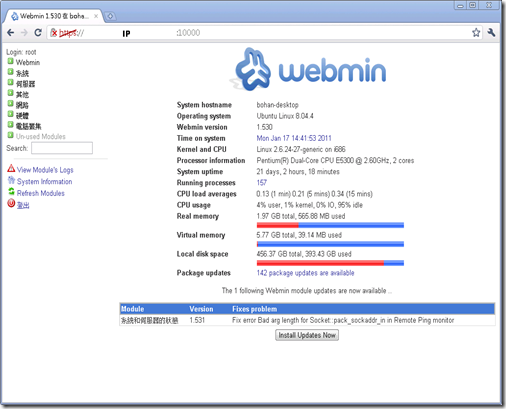Click the insecure https warning icon
Viewport: 506px width, 409px height.
click(54, 33)
